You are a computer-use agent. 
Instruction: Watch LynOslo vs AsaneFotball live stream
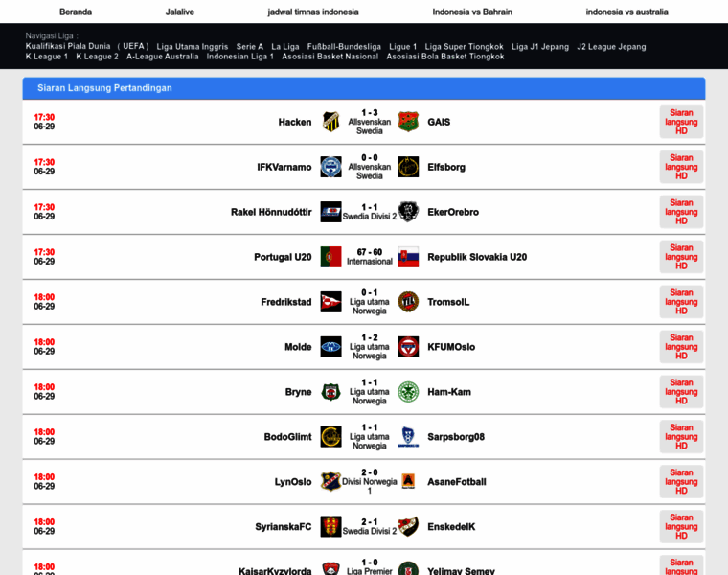681,482
